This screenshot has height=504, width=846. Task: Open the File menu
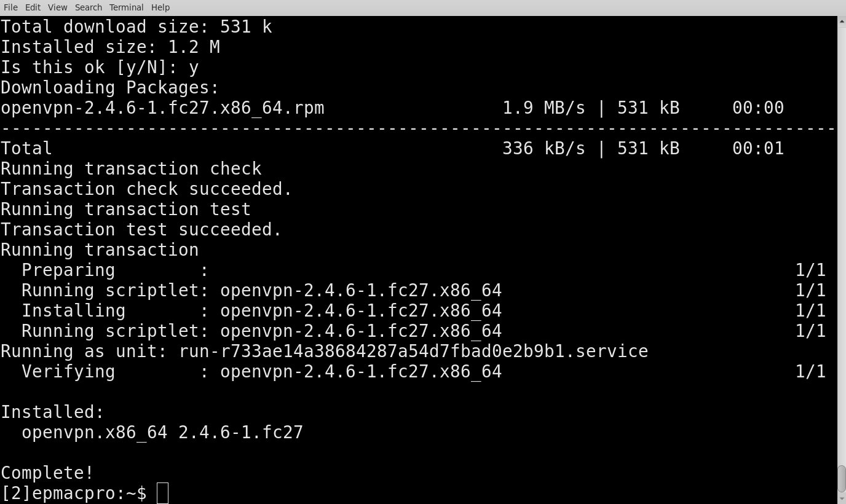[10, 7]
